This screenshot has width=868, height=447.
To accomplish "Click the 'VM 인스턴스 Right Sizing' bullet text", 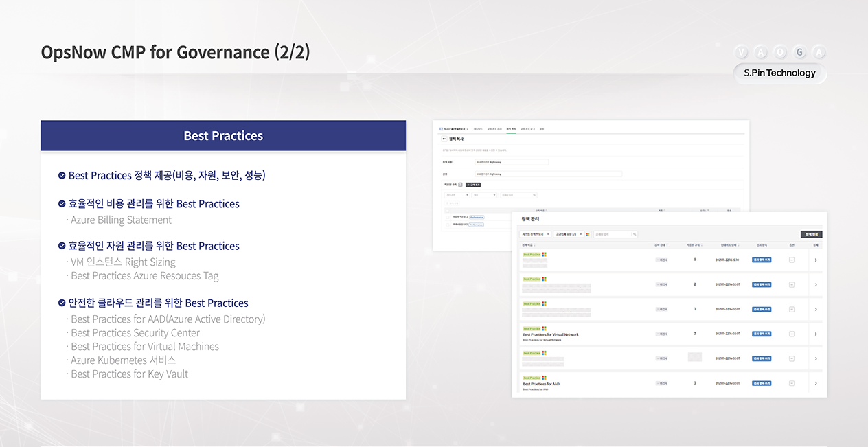I will [x=123, y=262].
